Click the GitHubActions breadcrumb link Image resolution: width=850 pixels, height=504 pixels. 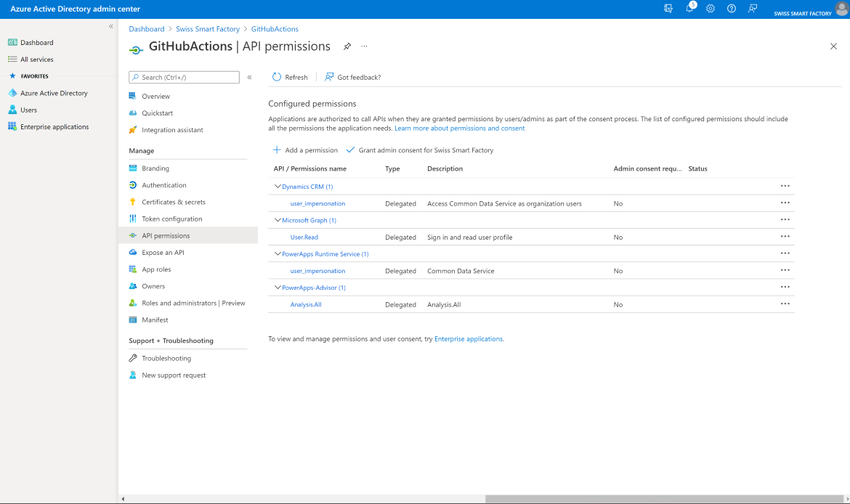pos(275,29)
